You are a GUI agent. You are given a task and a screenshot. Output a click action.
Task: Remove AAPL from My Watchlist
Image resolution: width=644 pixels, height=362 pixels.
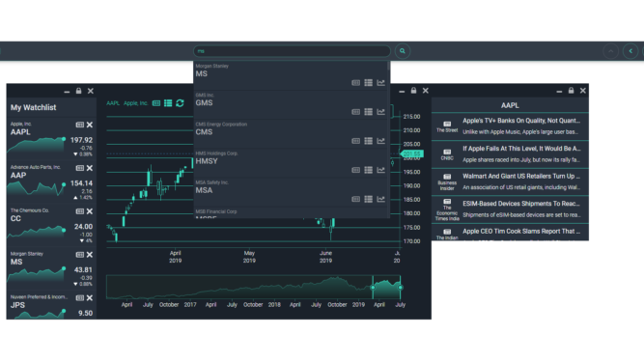pos(90,125)
